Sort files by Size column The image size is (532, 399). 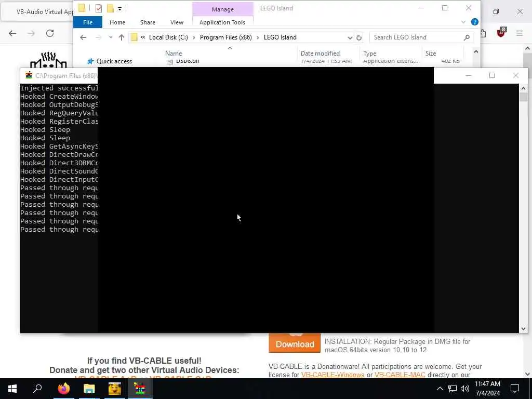click(431, 54)
